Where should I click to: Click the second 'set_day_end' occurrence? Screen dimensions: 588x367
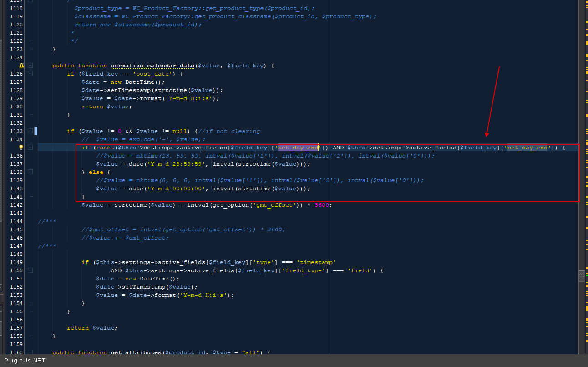[527, 148]
